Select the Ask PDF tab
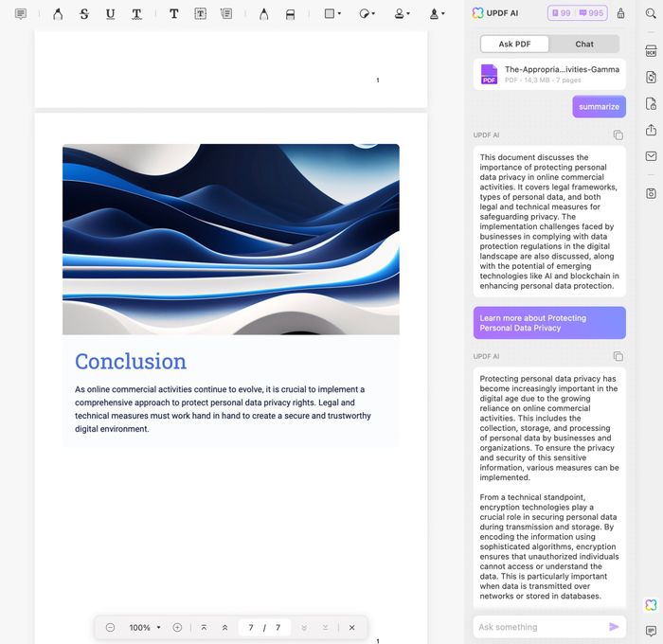663x644 pixels. pos(514,44)
